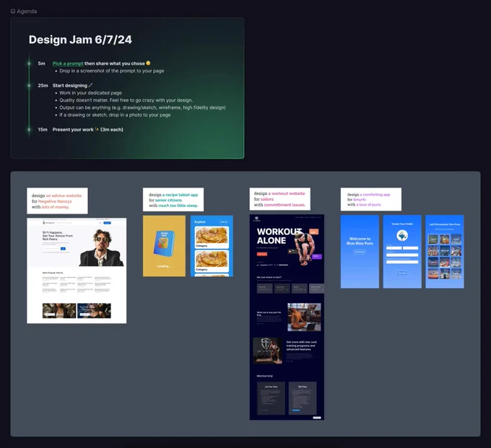The height and width of the screenshot is (448, 491).
Task: Select the advice website prompt card
Action: point(57,201)
